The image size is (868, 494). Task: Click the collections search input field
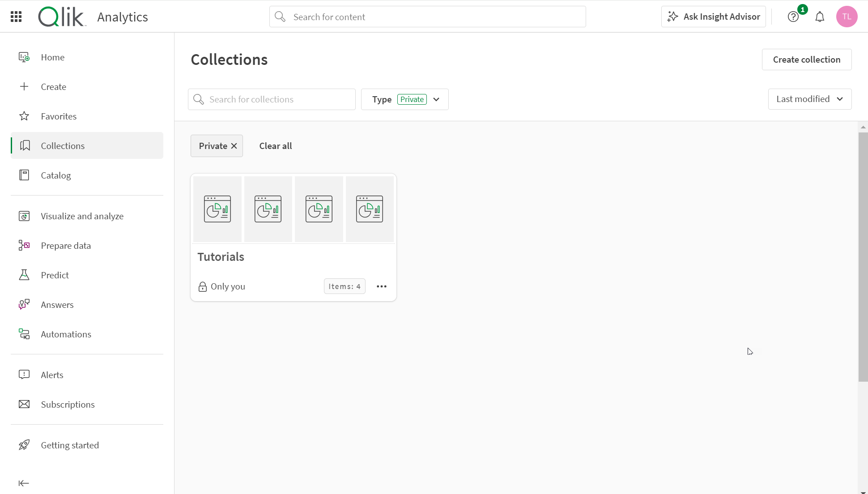point(272,98)
